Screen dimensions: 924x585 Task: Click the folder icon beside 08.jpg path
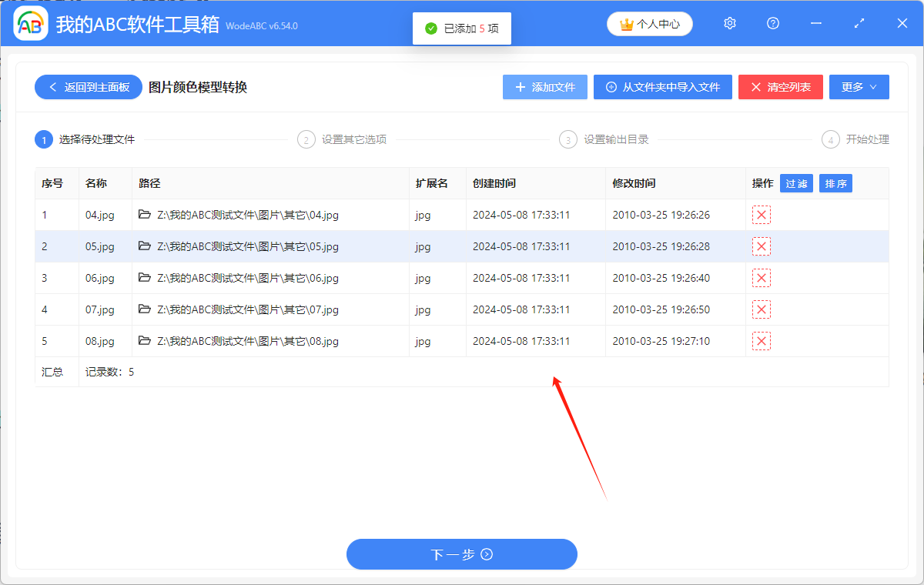[145, 341]
